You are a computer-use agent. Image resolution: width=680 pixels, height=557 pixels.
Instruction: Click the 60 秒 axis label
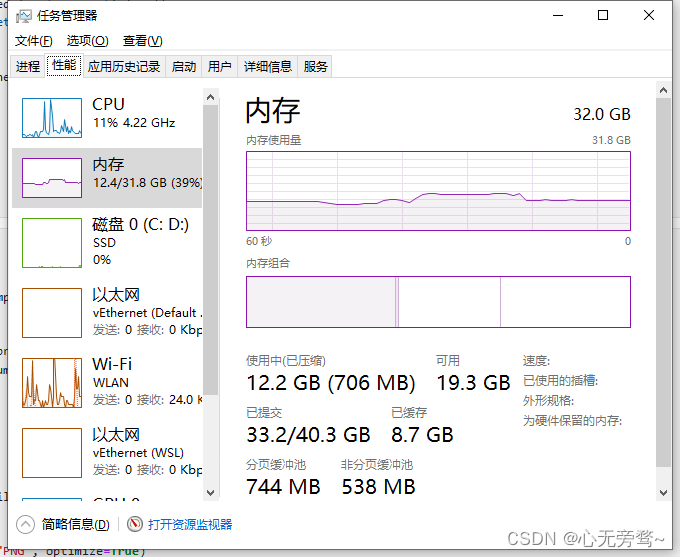pyautogui.click(x=259, y=241)
